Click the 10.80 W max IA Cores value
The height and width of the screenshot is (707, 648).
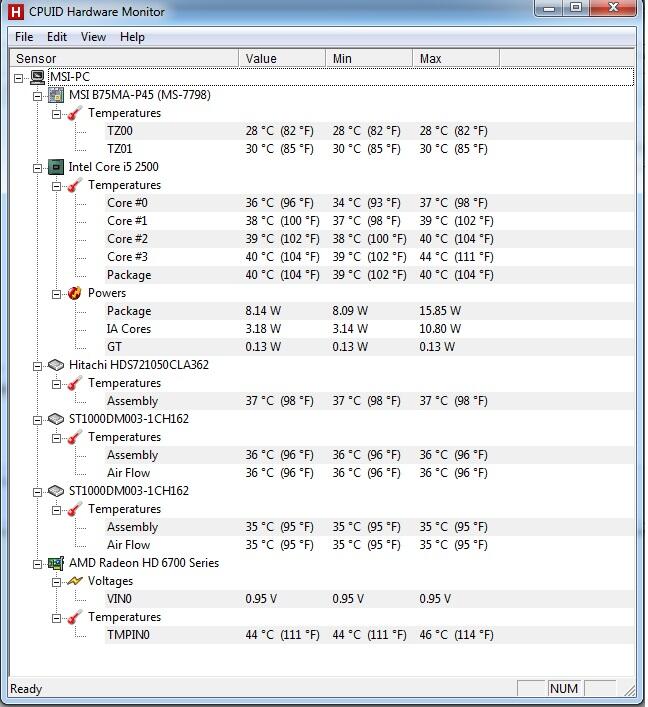[440, 329]
